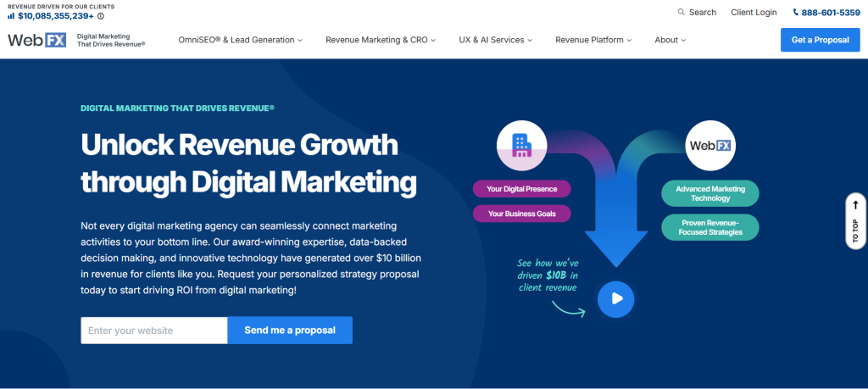Open the Revenue Platform menu
This screenshot has height=389, width=868.
[594, 40]
